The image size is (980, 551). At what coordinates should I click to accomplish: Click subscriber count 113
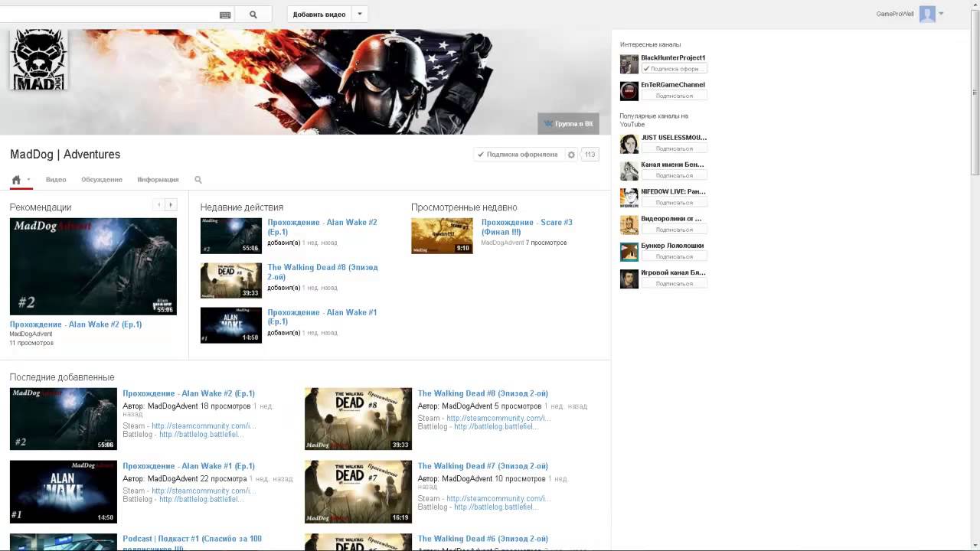point(590,155)
